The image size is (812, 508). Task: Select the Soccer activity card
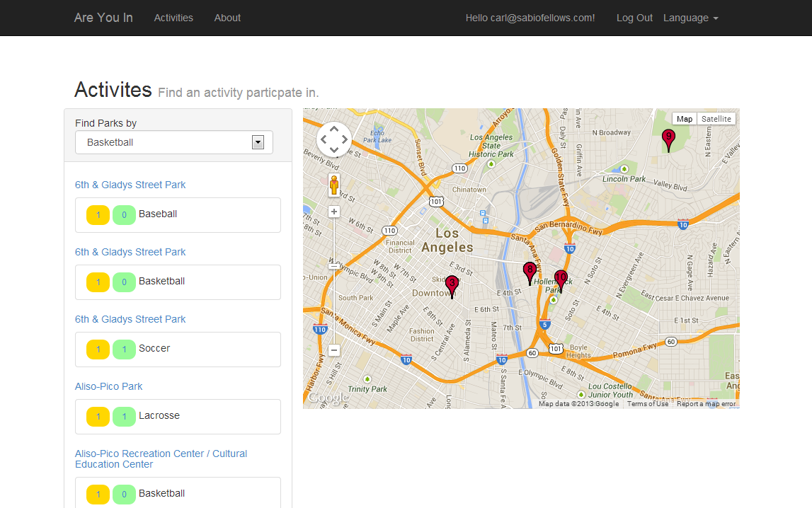[x=178, y=350]
